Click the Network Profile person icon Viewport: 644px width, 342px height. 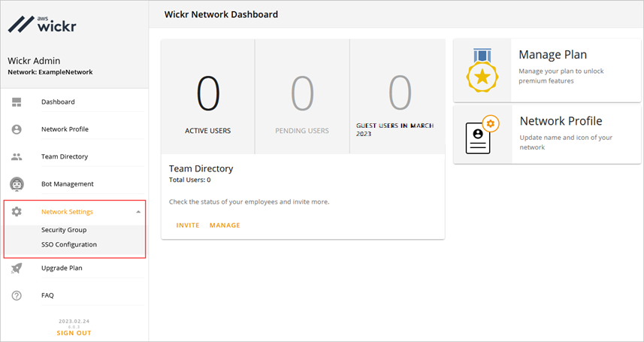pos(17,129)
